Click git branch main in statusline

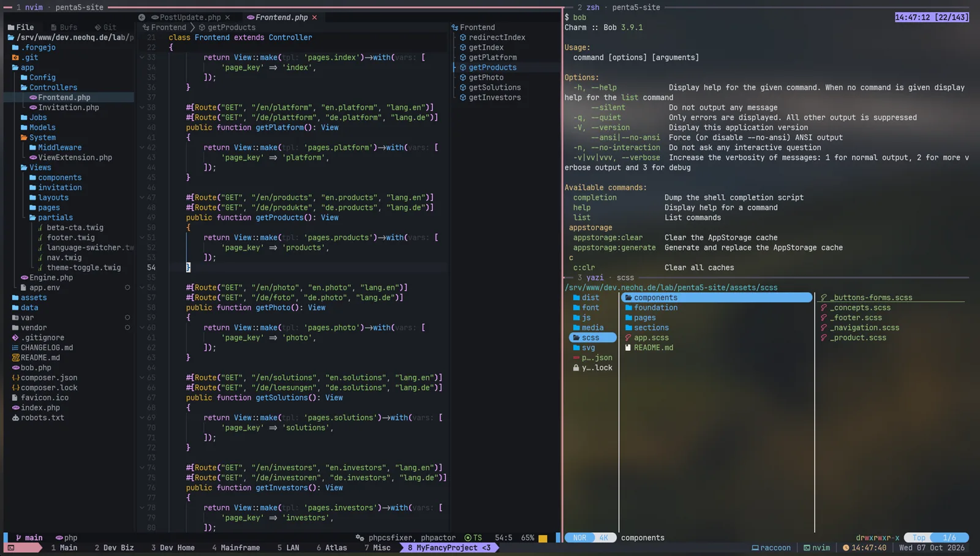[x=29, y=538]
